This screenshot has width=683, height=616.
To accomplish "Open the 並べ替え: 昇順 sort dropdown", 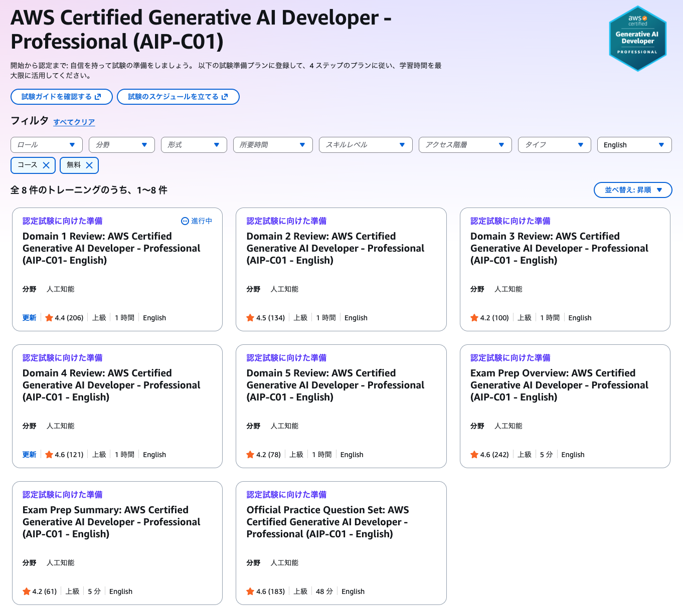I will tap(633, 190).
